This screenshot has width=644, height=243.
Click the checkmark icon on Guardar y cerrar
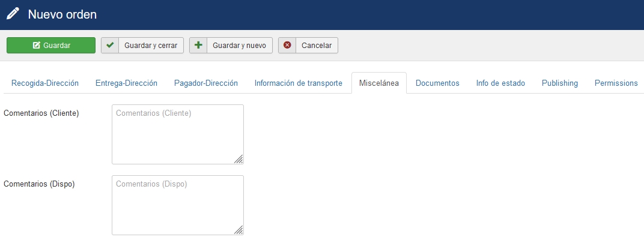pyautogui.click(x=110, y=46)
